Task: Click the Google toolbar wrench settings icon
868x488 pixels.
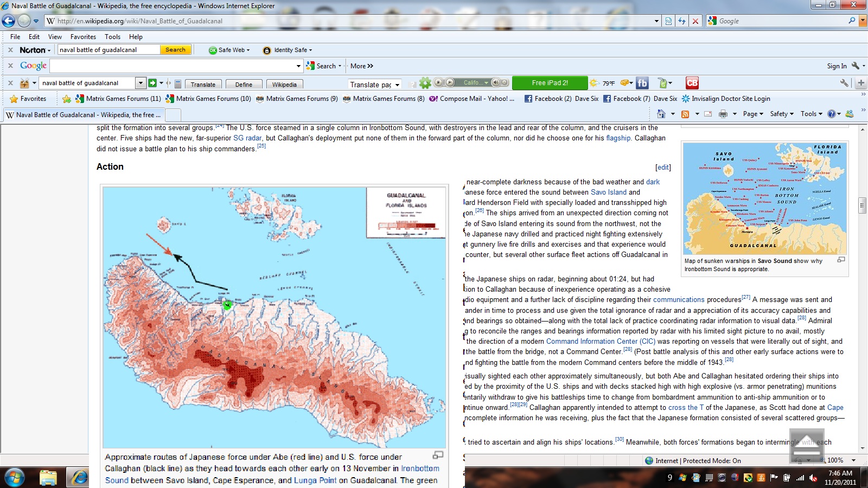Action: click(856, 66)
